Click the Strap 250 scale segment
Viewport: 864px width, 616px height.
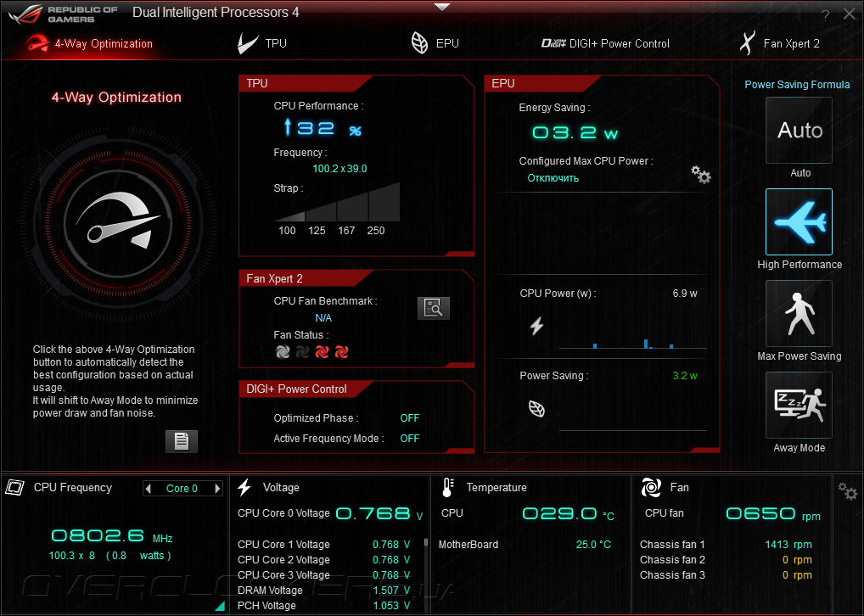(x=384, y=202)
